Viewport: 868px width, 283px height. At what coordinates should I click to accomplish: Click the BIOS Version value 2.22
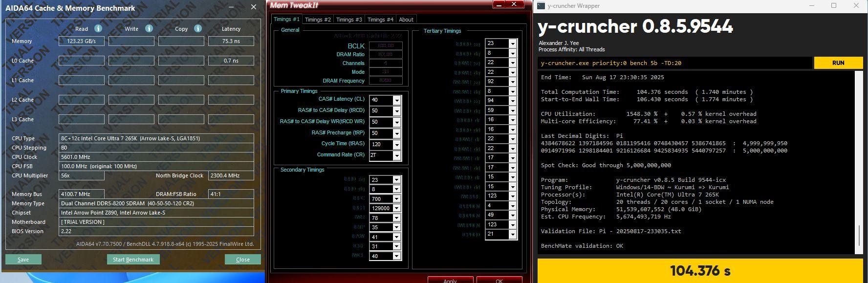(156, 231)
